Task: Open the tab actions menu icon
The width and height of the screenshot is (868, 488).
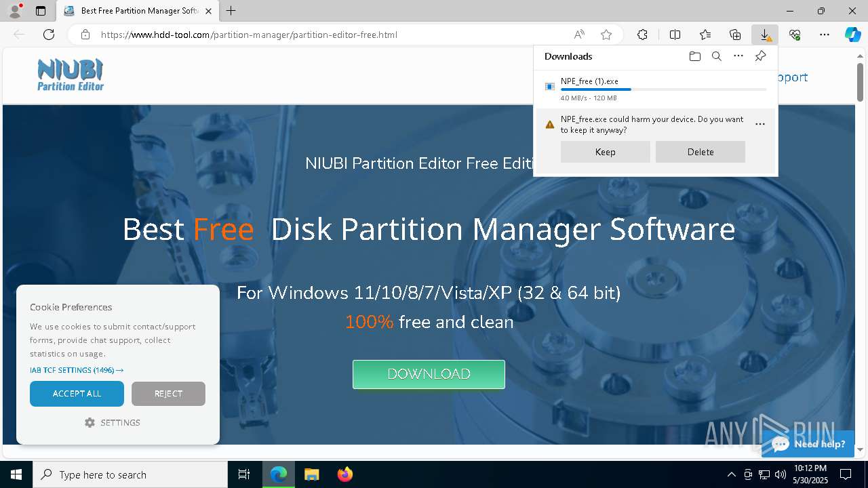Action: 41,11
